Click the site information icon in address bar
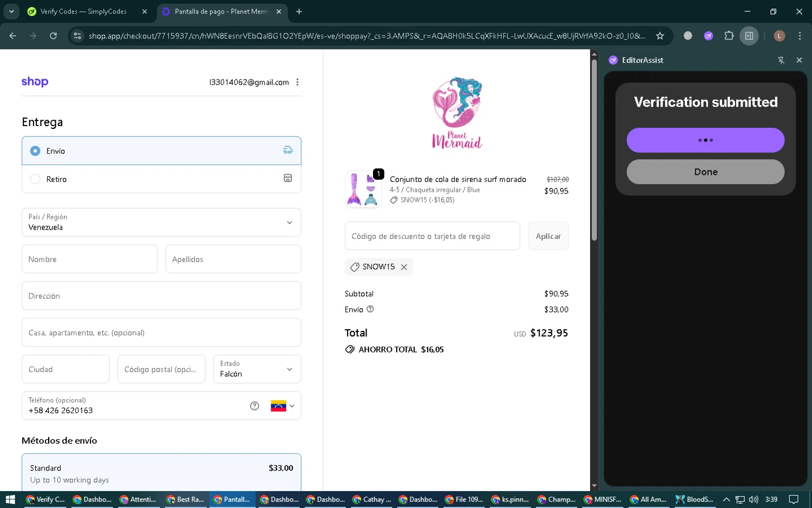Screen dimensions: 812x508 (77, 36)
